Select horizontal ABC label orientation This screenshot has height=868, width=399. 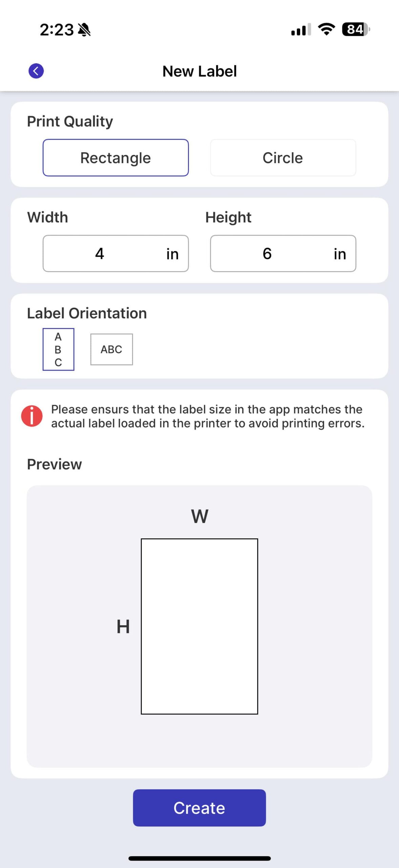[x=111, y=349]
